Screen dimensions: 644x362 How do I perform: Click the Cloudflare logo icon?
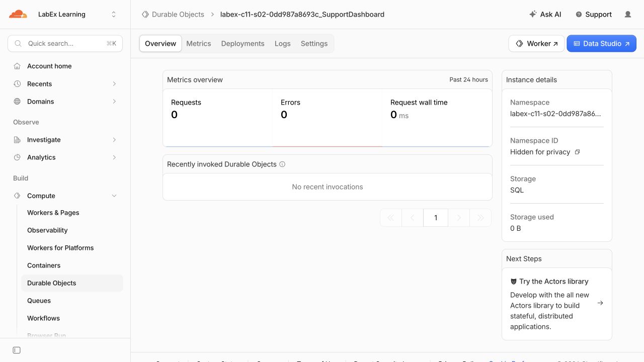(x=18, y=14)
